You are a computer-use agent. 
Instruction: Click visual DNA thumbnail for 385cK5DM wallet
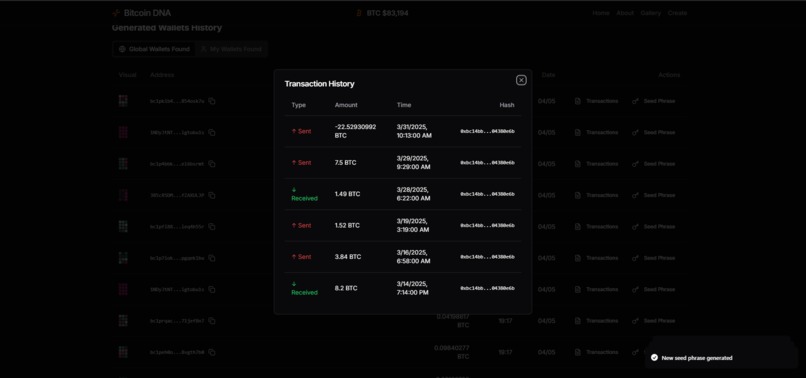pos(123,195)
